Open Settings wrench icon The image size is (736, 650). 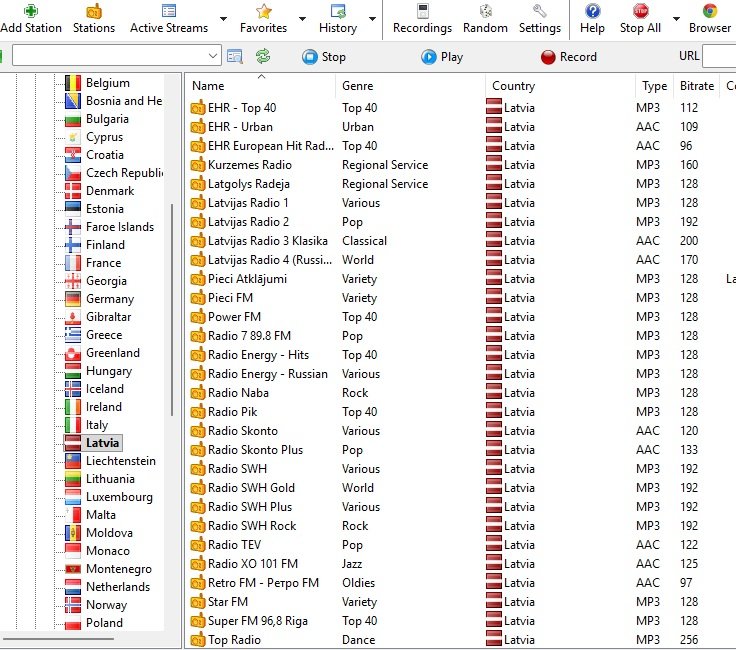(x=540, y=11)
